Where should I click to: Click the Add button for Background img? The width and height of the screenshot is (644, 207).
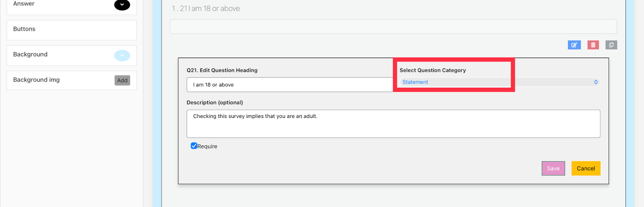point(122,81)
